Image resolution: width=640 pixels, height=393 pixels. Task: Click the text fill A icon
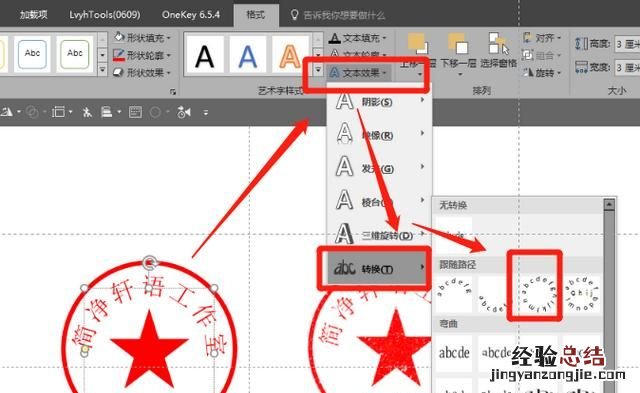click(335, 38)
